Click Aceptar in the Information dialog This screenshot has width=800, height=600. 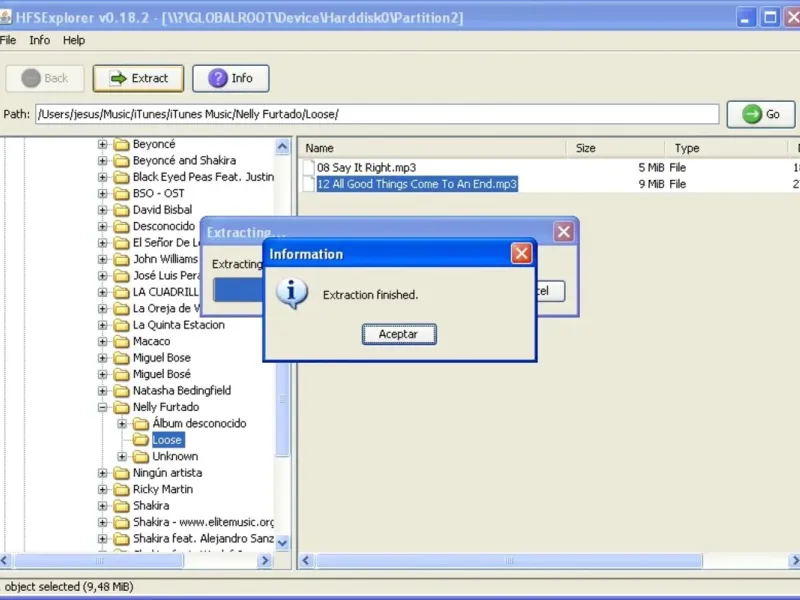(399, 334)
